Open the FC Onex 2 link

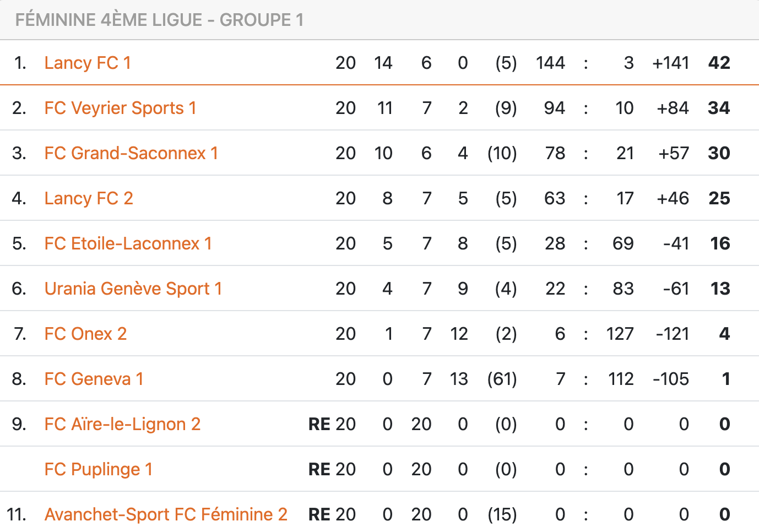85,334
